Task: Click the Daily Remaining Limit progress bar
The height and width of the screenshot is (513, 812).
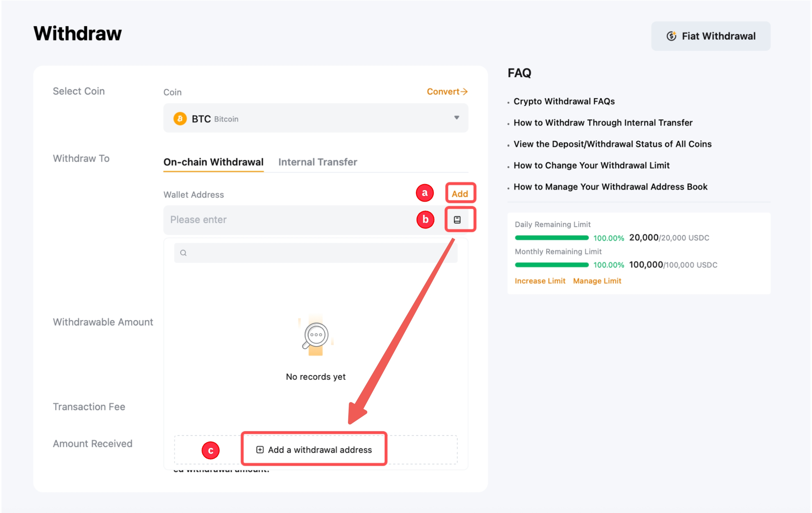Action: pos(551,238)
